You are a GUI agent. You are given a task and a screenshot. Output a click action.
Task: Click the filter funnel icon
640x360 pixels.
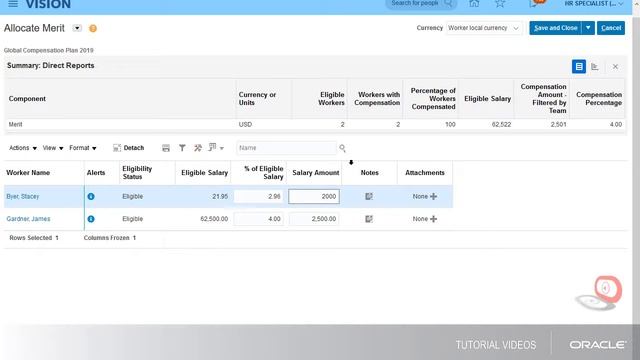182,148
